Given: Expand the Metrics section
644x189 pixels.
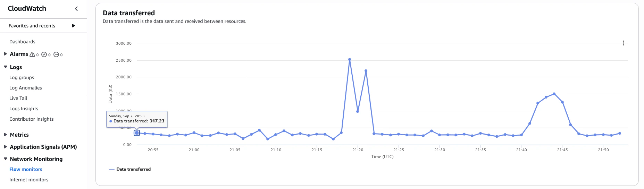Looking at the screenshot, I should click(x=5, y=135).
